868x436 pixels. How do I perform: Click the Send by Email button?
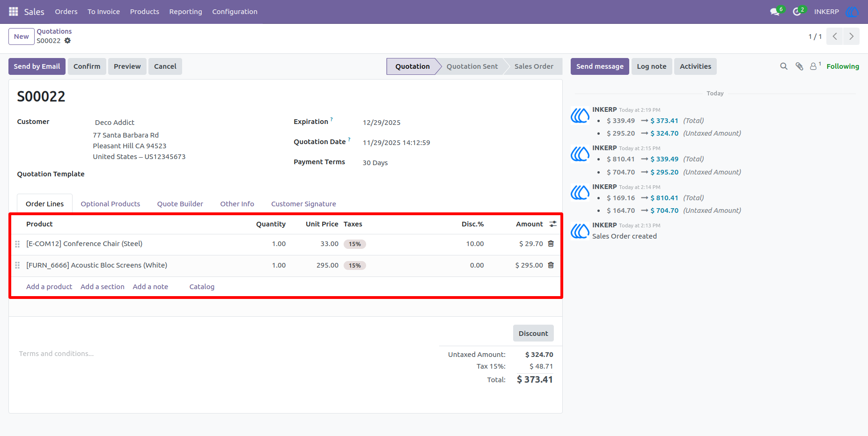pos(37,66)
